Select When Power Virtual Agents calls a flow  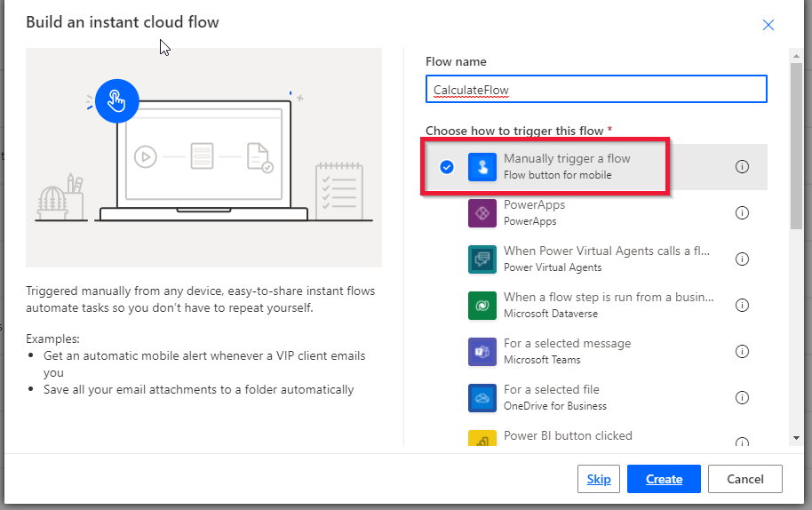[x=596, y=259]
